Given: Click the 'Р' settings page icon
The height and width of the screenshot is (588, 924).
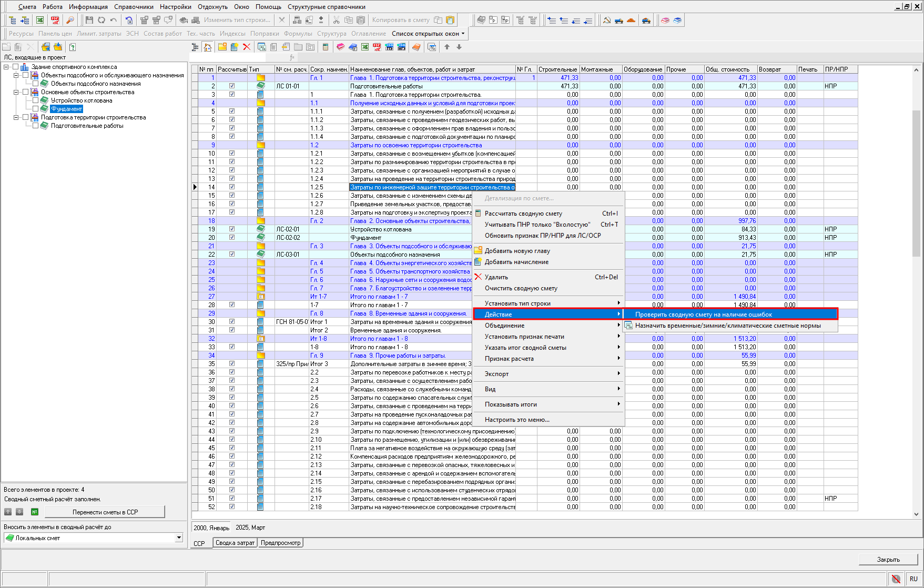Looking at the screenshot, I should click(x=493, y=20).
